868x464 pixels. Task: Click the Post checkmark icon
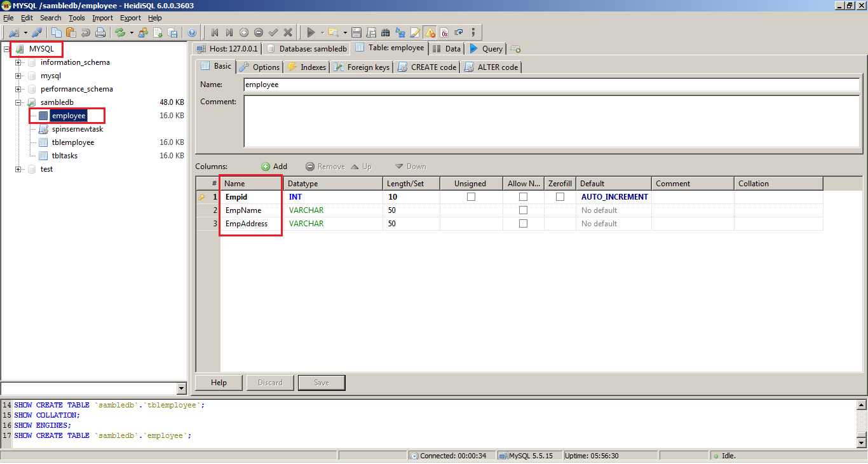[273, 32]
